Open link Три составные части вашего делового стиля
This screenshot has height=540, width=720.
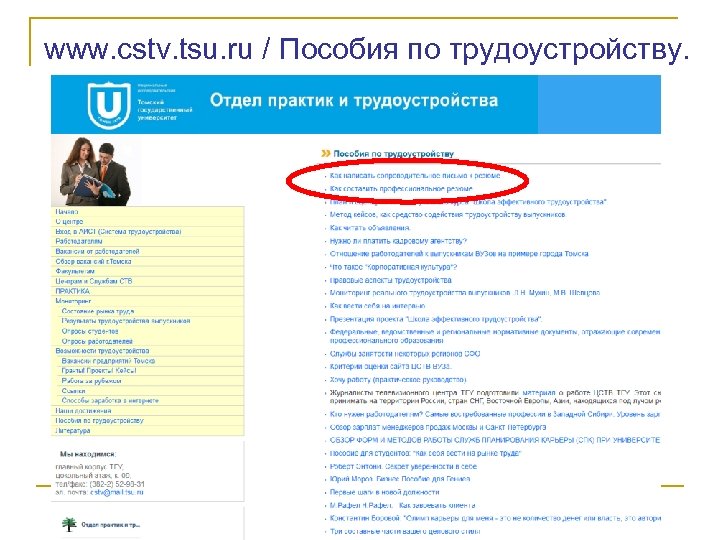pyautogui.click(x=405, y=531)
